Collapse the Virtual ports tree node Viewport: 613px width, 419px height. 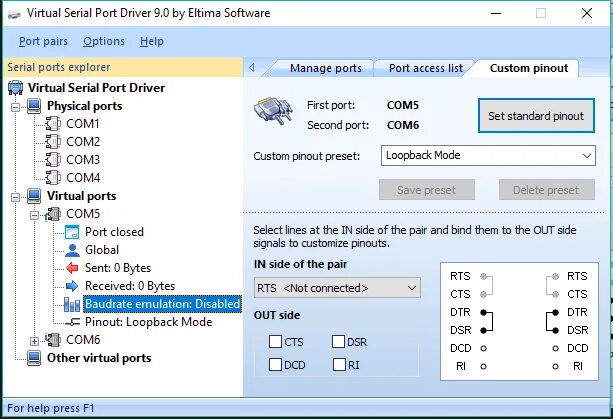[16, 197]
